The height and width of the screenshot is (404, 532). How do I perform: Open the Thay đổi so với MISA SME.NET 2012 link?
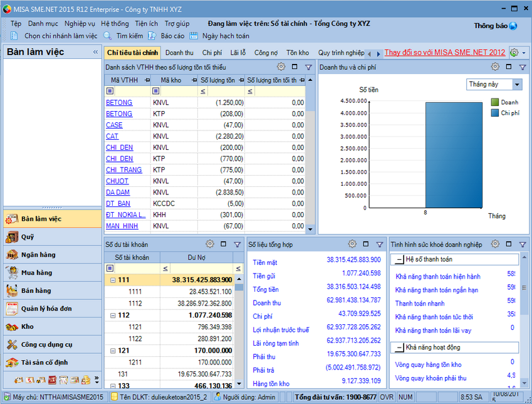[445, 52]
